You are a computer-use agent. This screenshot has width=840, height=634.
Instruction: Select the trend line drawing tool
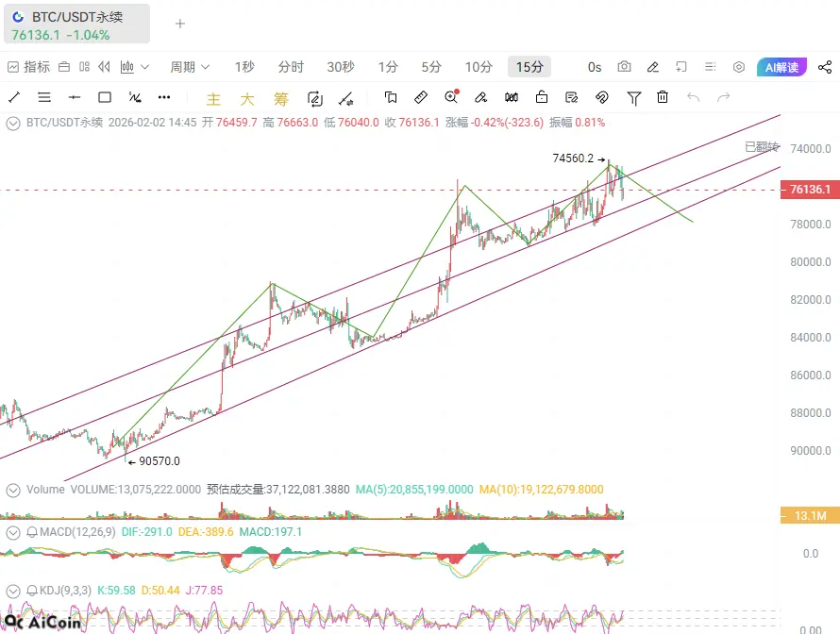(x=14, y=97)
